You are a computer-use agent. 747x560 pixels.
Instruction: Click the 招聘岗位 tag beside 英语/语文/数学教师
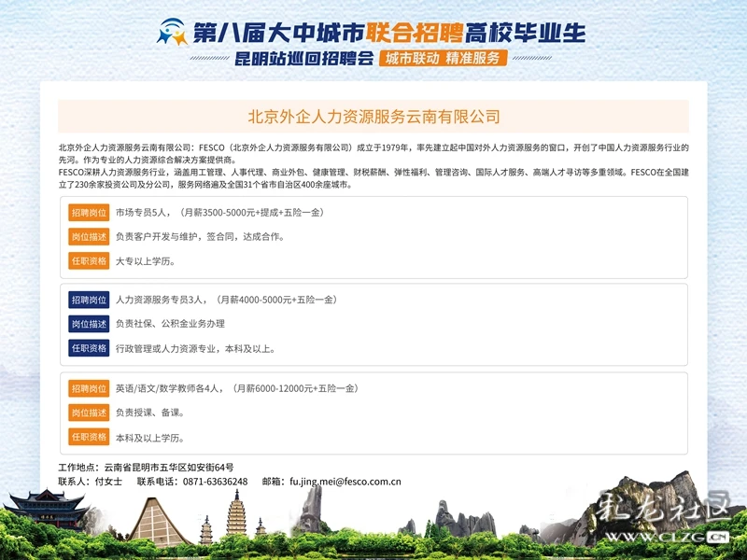click(89, 388)
